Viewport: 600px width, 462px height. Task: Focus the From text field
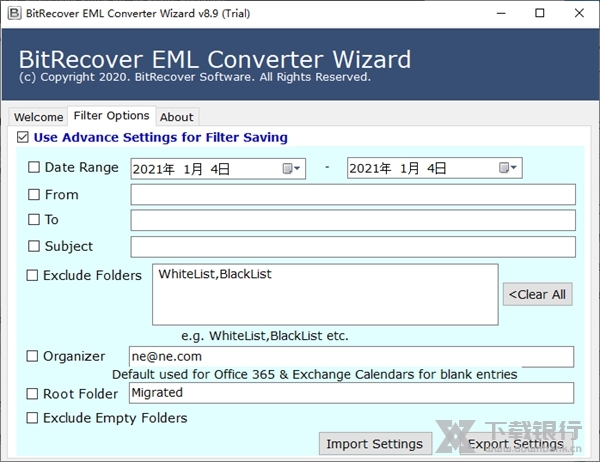point(353,194)
